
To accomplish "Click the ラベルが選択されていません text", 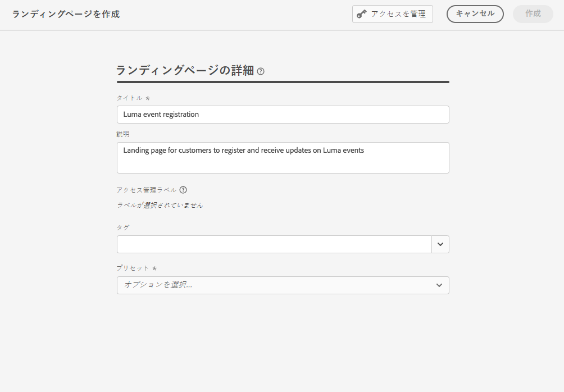I will point(160,206).
